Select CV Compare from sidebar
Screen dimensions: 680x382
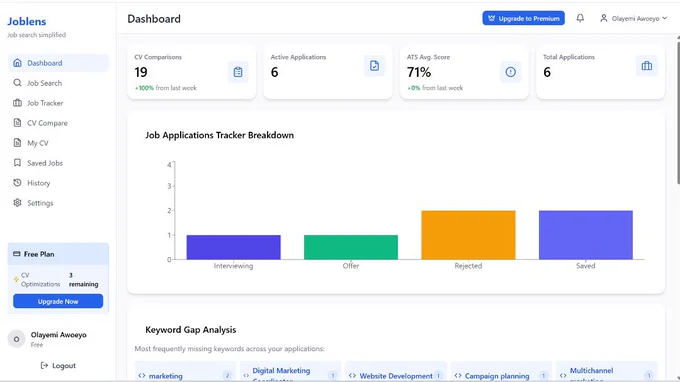[58, 123]
